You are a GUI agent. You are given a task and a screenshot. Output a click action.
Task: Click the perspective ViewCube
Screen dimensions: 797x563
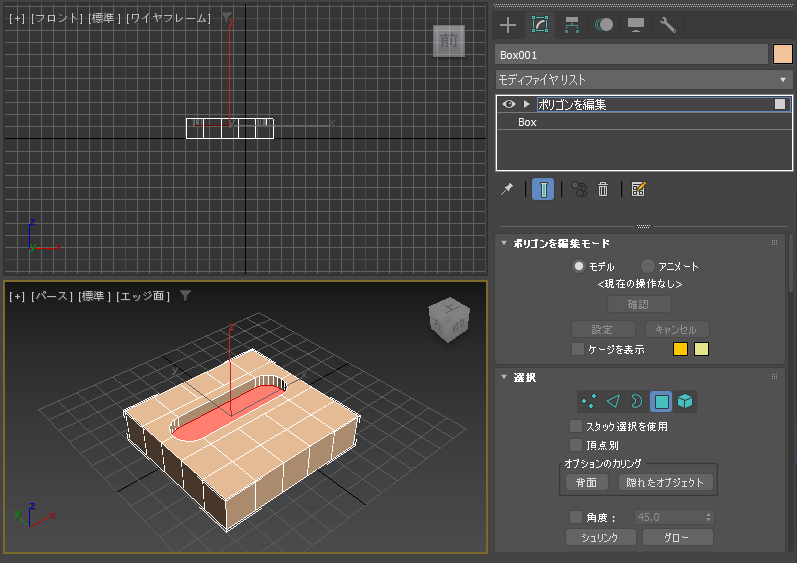(x=449, y=320)
